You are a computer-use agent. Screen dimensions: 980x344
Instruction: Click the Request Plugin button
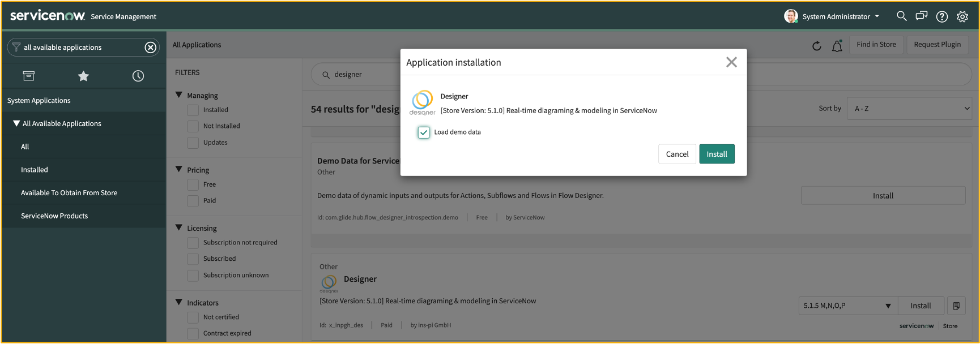pyautogui.click(x=937, y=45)
